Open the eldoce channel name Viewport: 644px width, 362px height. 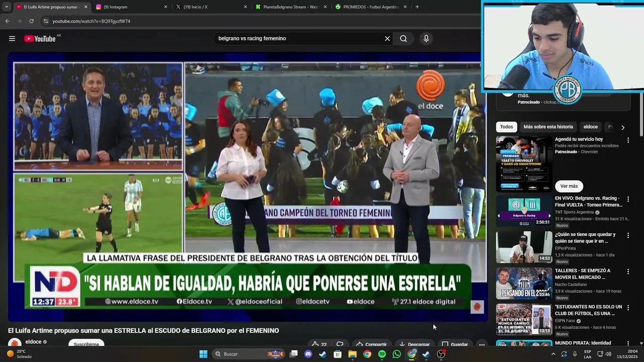(x=33, y=342)
